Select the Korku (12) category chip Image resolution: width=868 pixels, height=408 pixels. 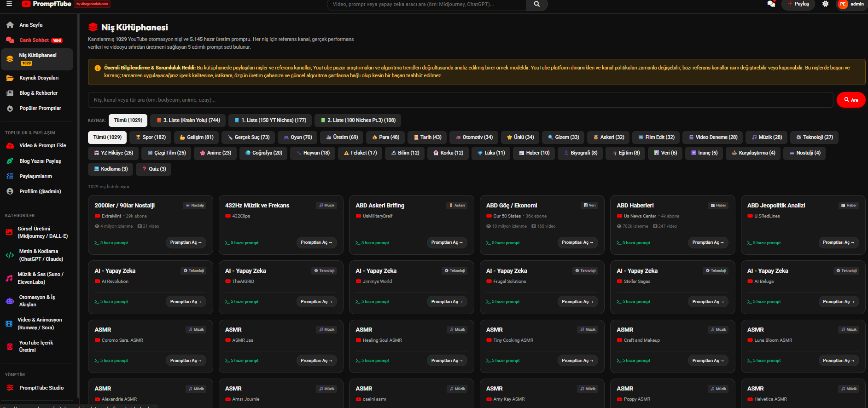[x=448, y=153]
